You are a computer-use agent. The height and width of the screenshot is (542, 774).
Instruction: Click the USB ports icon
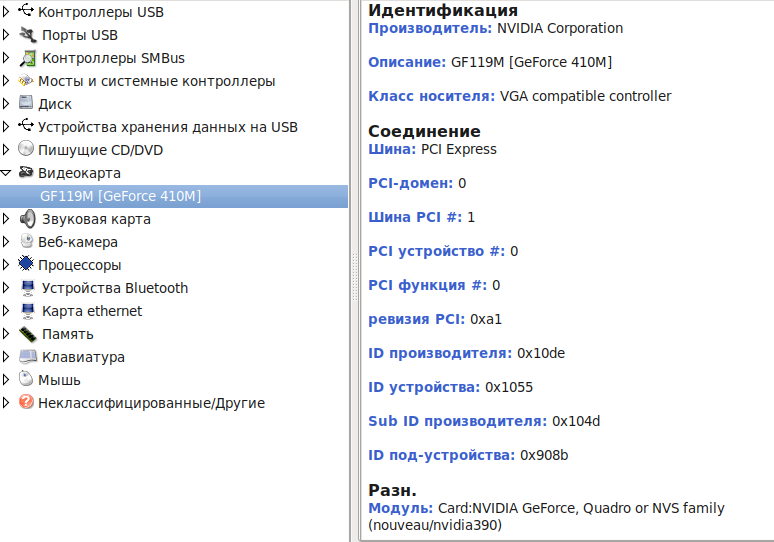28,35
